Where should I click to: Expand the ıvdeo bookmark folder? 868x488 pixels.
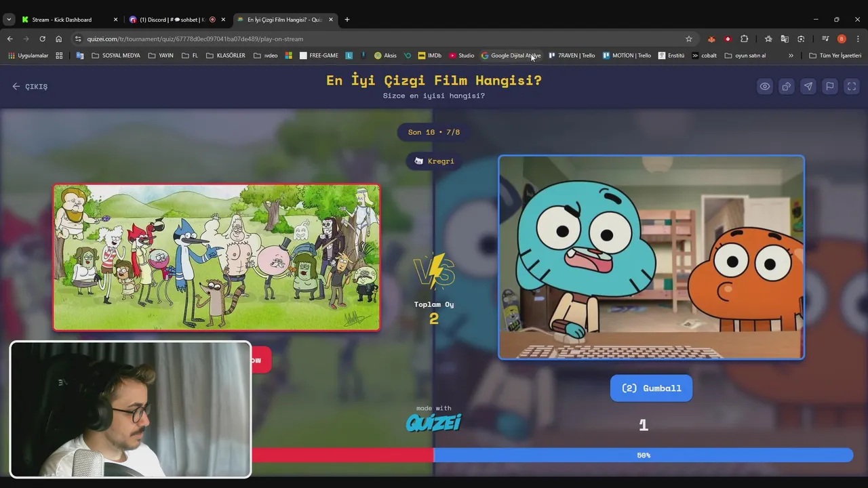click(x=265, y=56)
